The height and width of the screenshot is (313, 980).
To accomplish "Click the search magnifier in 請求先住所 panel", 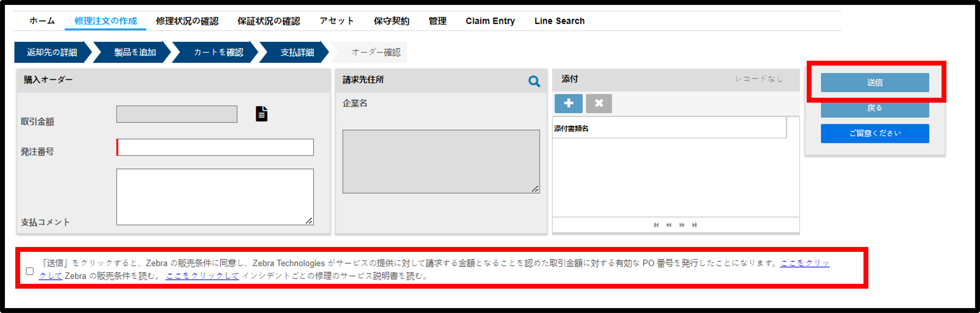I will click(x=534, y=81).
